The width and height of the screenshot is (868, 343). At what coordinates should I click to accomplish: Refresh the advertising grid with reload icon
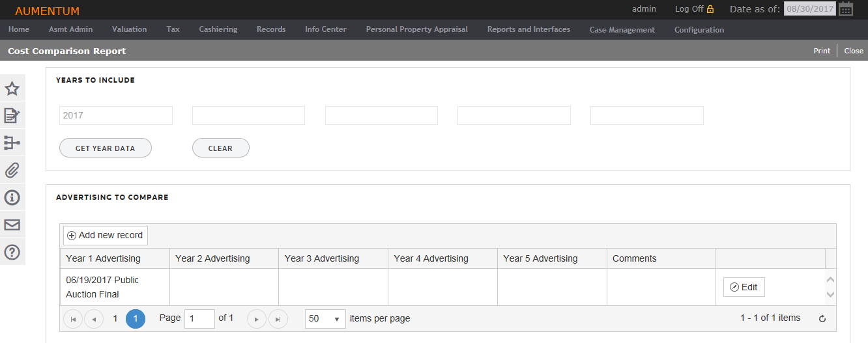[822, 319]
